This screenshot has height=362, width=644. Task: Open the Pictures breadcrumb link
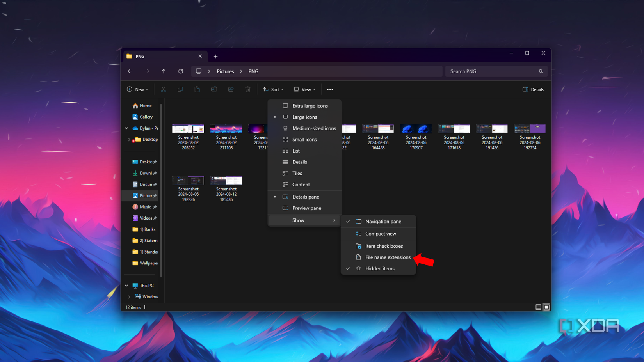pos(225,71)
